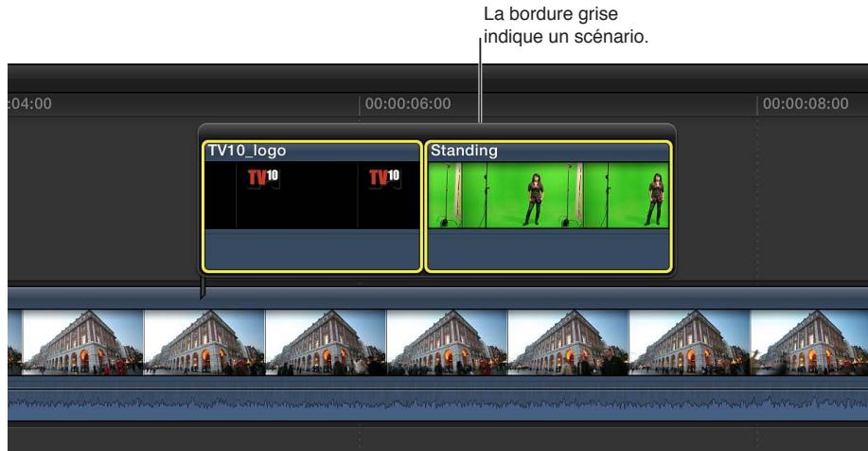Click the TV10_logo clip name label

[x=247, y=151]
